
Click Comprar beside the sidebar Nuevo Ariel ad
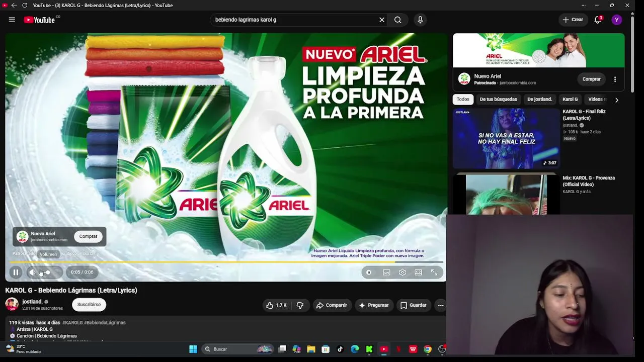pyautogui.click(x=591, y=79)
